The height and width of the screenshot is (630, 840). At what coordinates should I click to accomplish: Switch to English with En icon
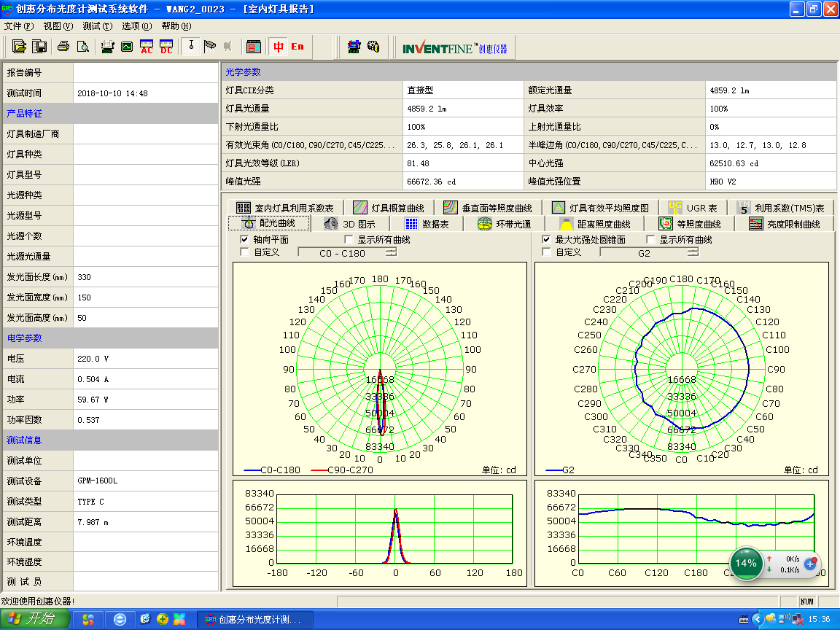click(297, 47)
